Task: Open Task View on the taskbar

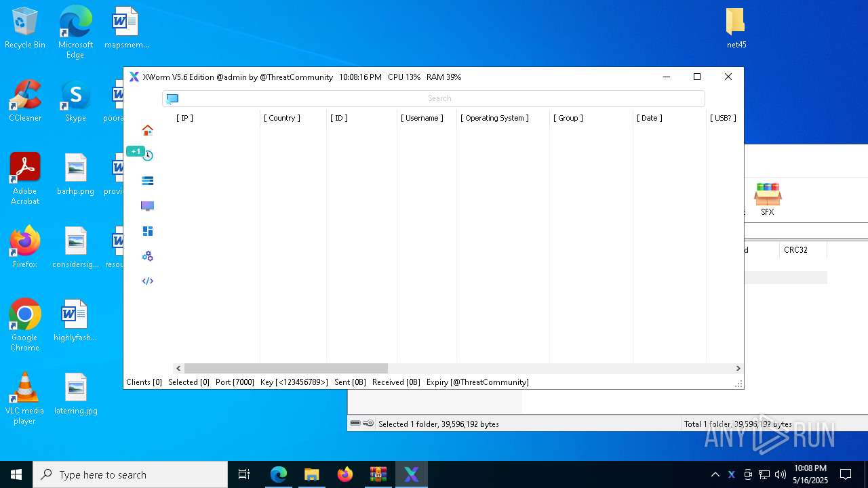Action: (x=245, y=474)
